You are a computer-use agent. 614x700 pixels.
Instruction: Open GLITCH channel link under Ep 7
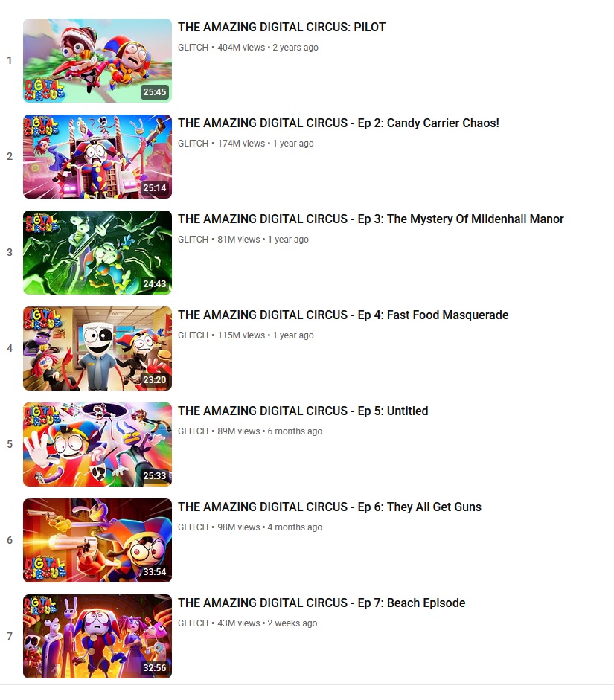[x=193, y=623]
